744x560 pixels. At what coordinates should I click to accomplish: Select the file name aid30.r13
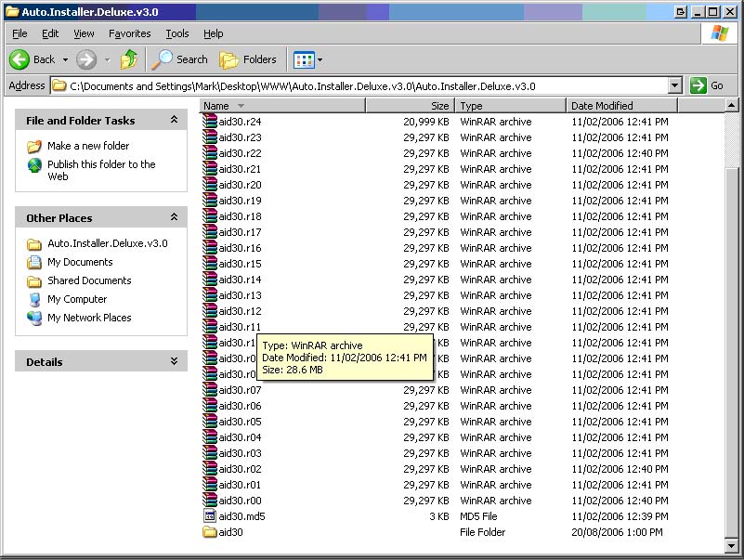point(240,295)
